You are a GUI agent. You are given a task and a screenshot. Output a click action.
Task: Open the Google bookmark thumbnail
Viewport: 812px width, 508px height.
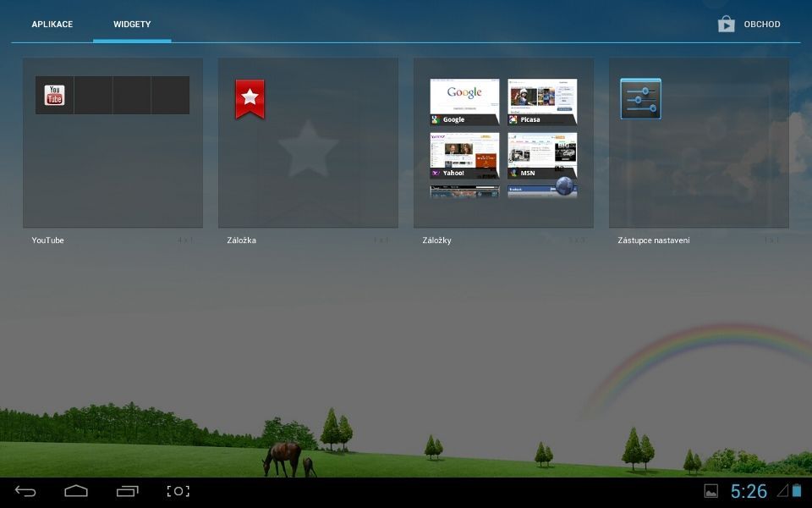464,102
